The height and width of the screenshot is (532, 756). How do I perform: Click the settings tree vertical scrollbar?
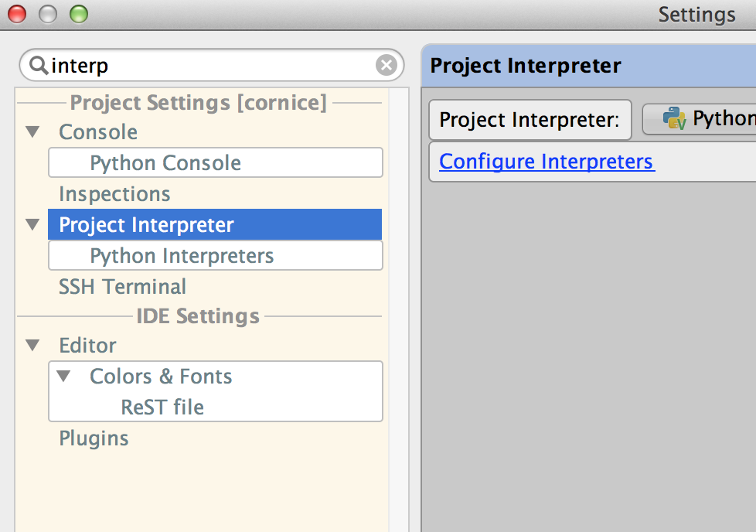pos(399,309)
